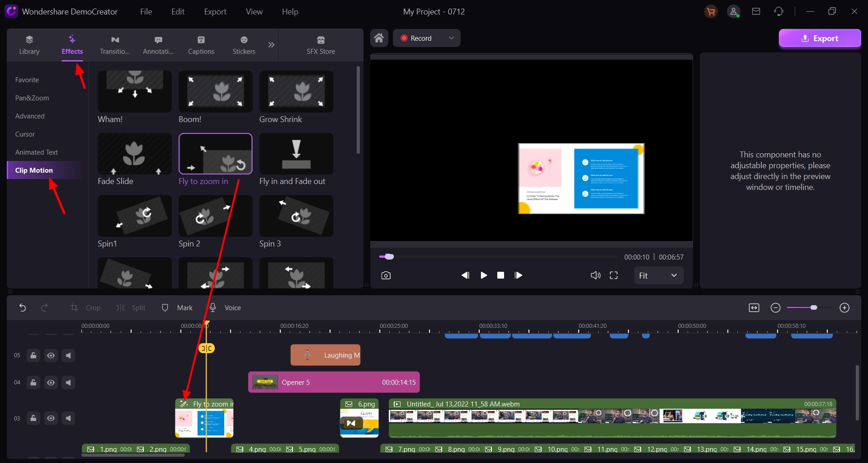Click the home icon button

(x=379, y=38)
